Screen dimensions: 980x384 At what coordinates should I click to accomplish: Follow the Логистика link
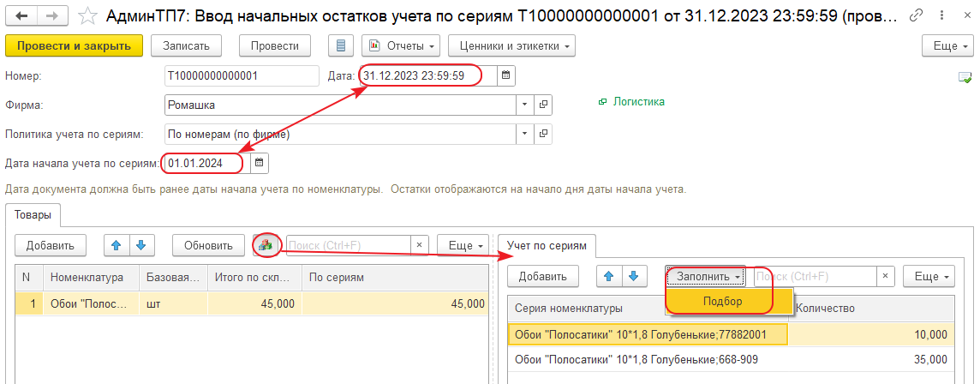(x=638, y=101)
